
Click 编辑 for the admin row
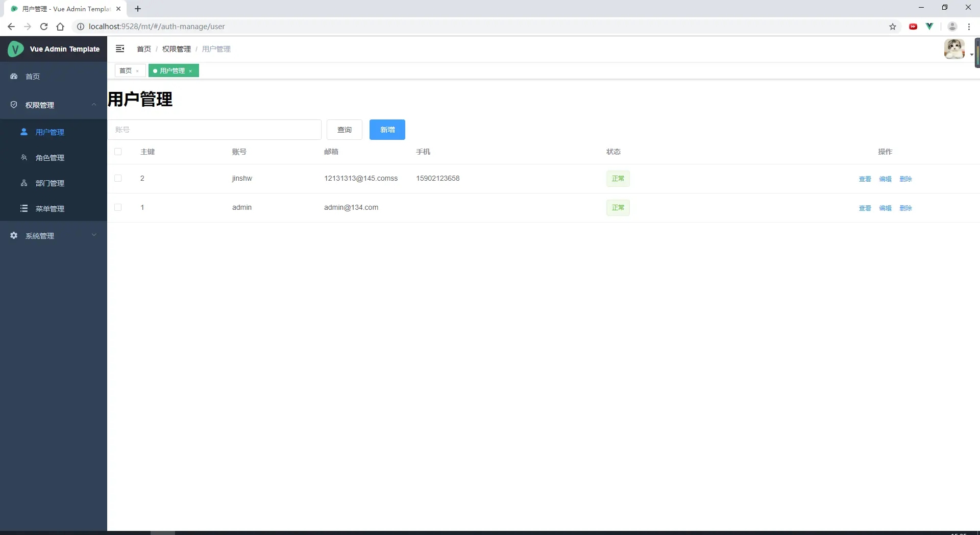(886, 208)
